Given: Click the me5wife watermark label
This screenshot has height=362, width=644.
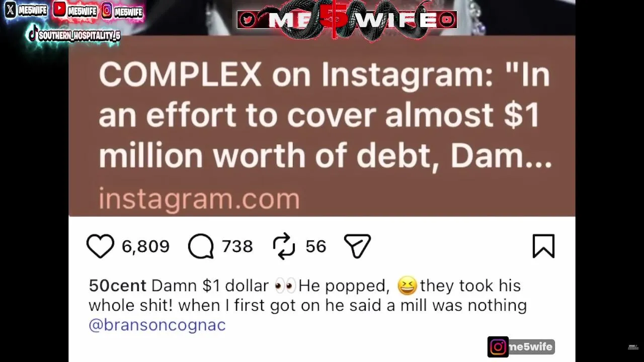Looking at the screenshot, I should coord(531,347).
